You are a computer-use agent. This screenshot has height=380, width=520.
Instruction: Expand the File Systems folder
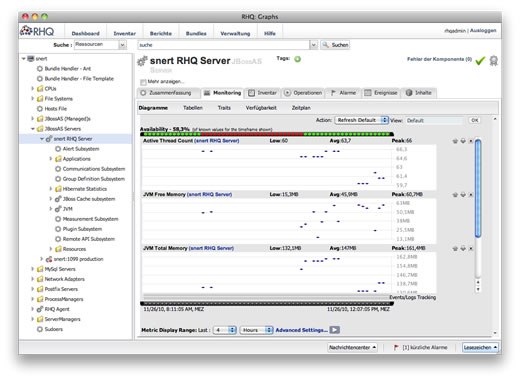tap(33, 99)
